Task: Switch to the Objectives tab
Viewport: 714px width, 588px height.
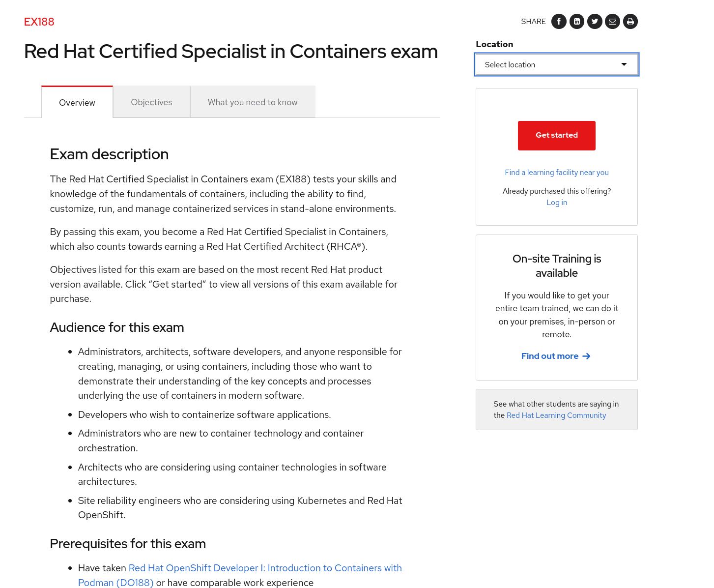Action: pyautogui.click(x=151, y=102)
